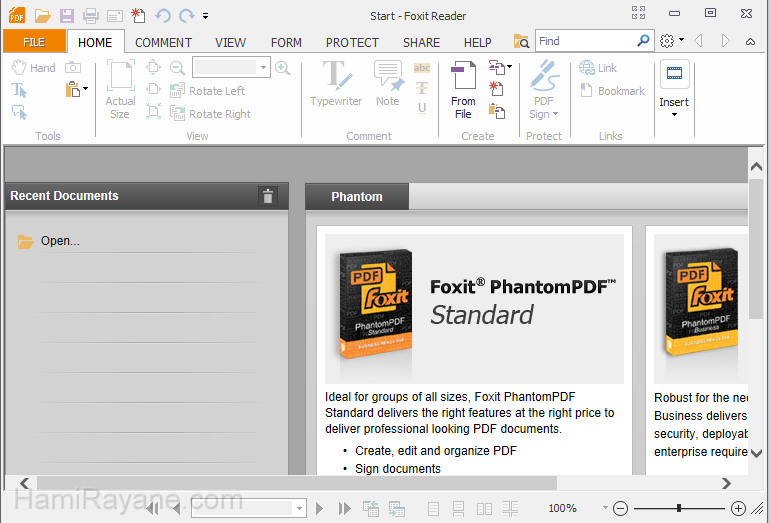Go to next search result arrow

coord(725,41)
